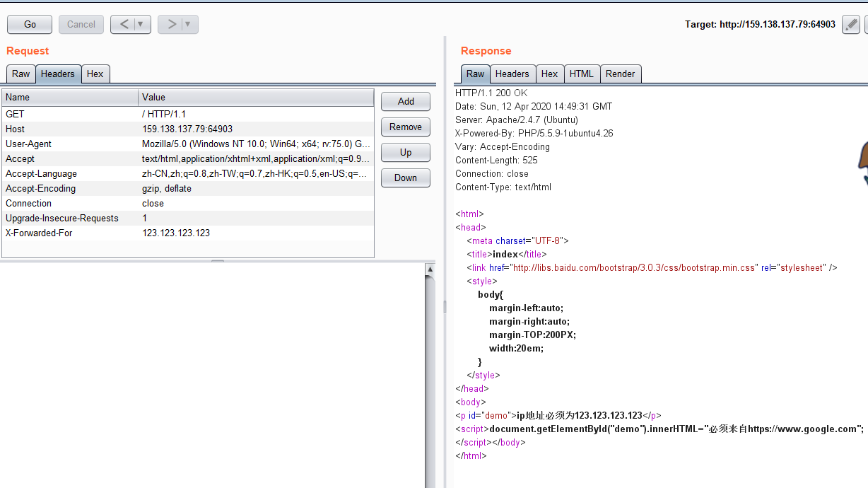Click the p id="demo" line in response

coord(558,415)
